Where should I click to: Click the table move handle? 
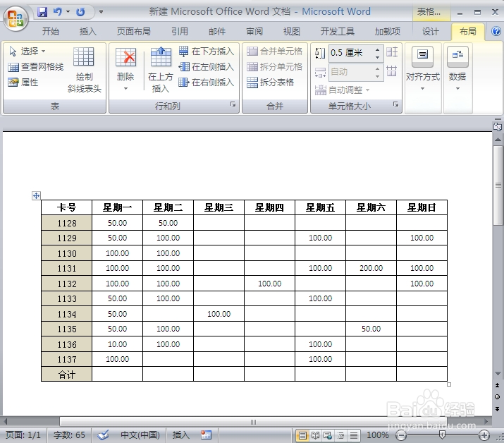coord(36,195)
